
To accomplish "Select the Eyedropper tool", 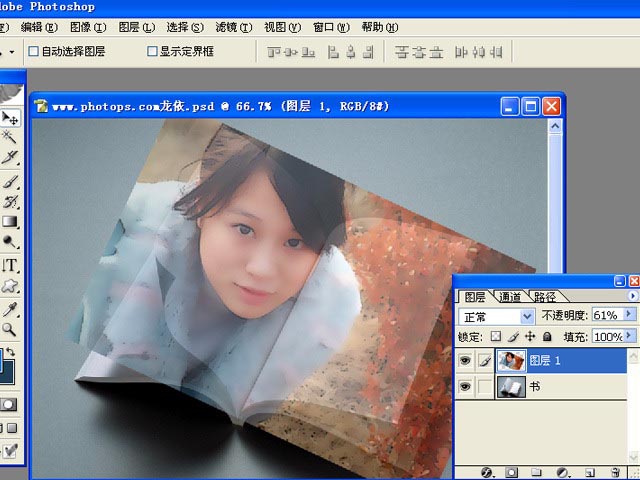I will point(10,308).
